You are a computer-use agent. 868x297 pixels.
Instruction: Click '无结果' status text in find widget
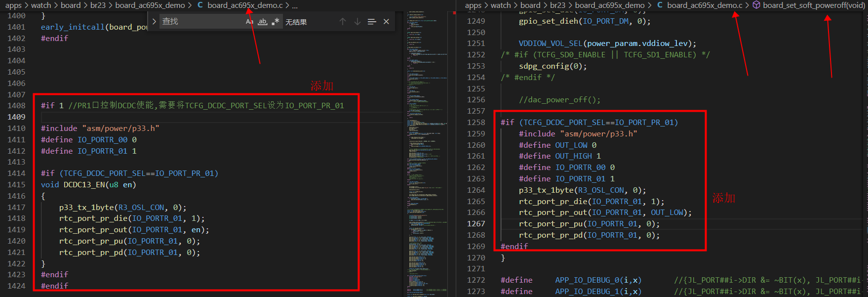point(296,22)
